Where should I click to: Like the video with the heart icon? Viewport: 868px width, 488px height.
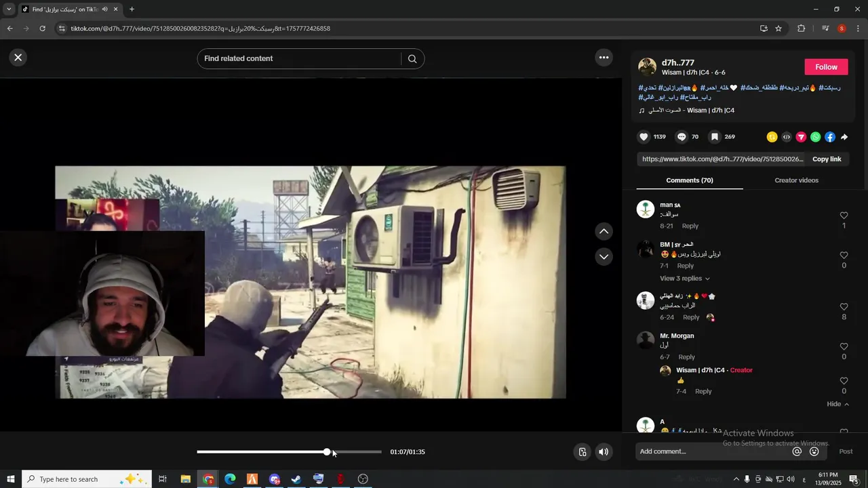(644, 137)
